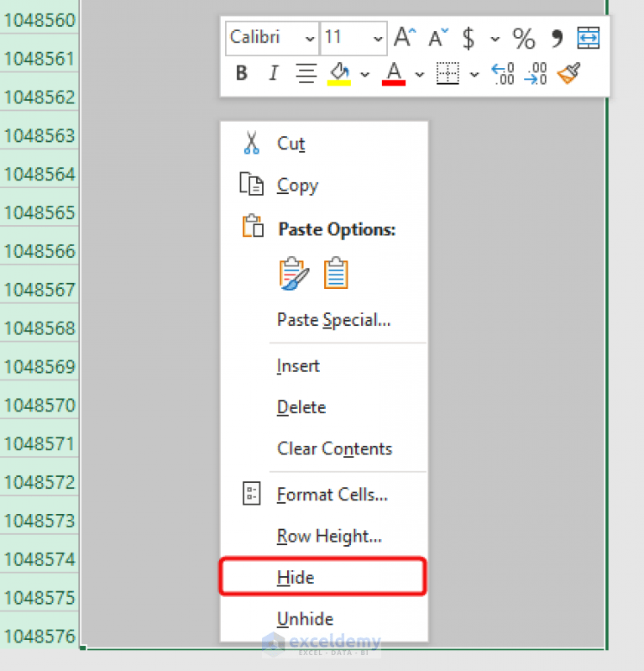The width and height of the screenshot is (644, 671).
Task: Click the Format Cells icon
Action: click(252, 494)
